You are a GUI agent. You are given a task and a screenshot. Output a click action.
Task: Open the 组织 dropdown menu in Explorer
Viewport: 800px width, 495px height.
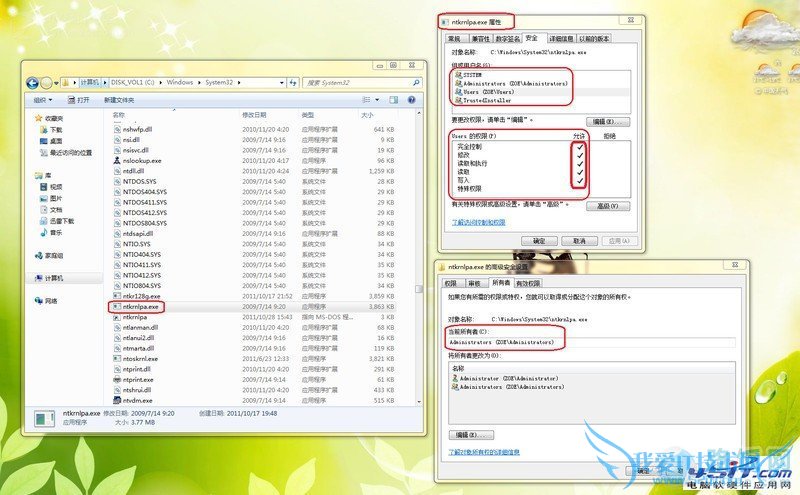43,100
